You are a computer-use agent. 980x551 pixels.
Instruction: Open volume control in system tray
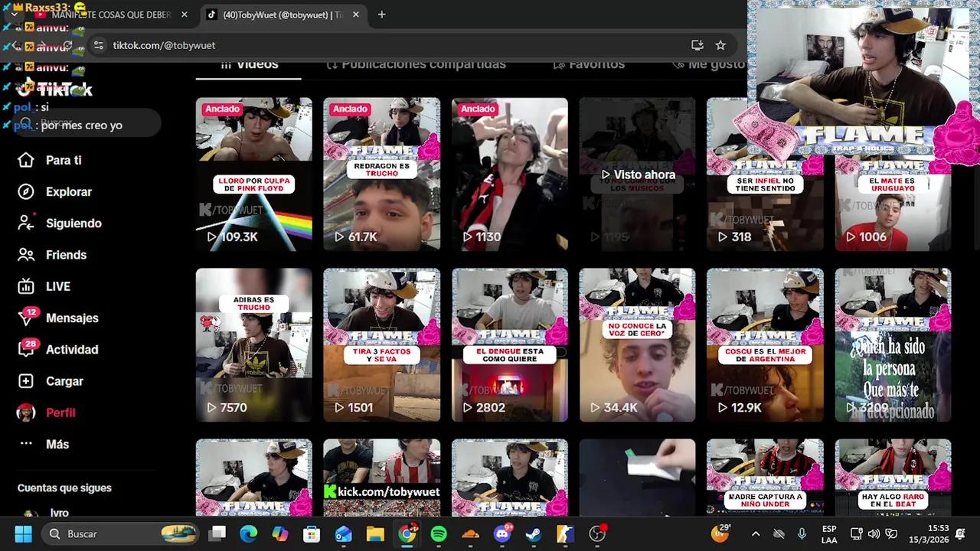874,533
